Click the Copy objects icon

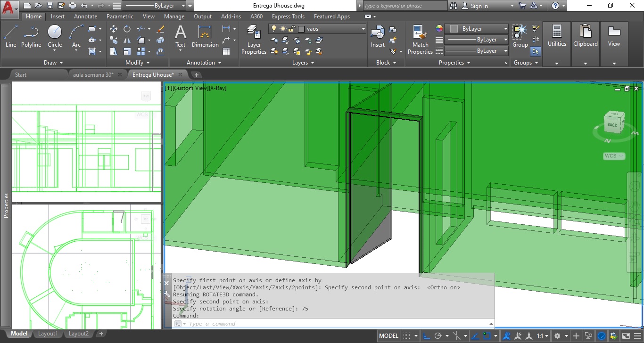tap(114, 40)
